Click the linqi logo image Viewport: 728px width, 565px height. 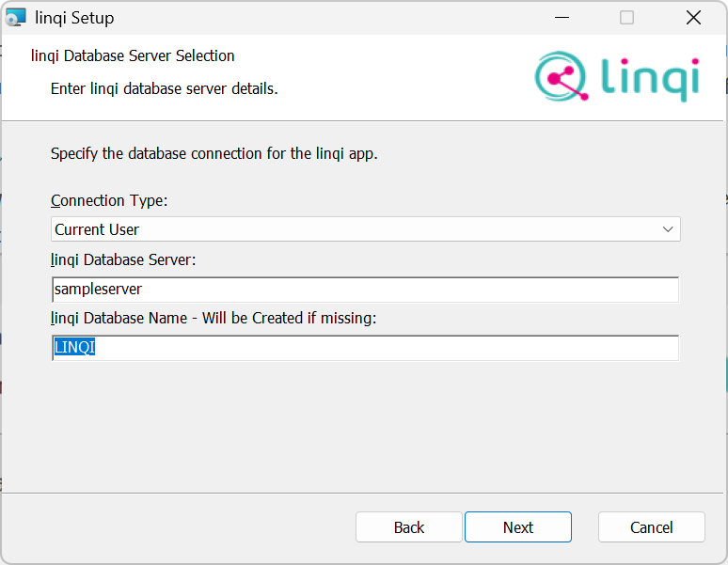click(x=617, y=76)
